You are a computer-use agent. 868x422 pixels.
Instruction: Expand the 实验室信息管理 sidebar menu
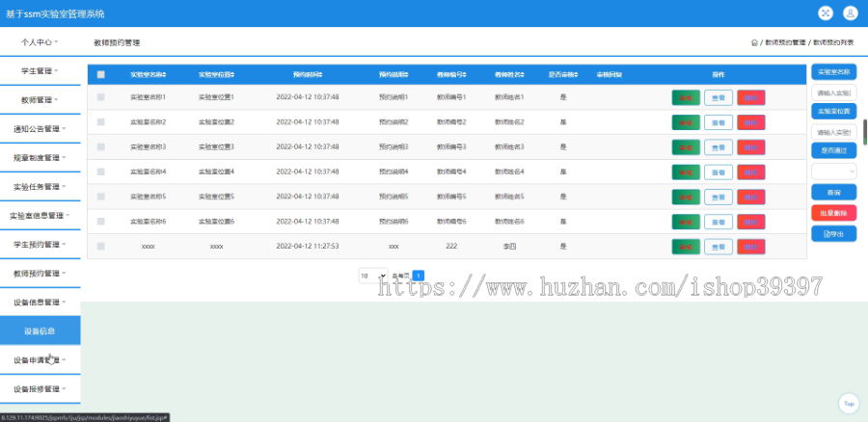click(x=40, y=216)
